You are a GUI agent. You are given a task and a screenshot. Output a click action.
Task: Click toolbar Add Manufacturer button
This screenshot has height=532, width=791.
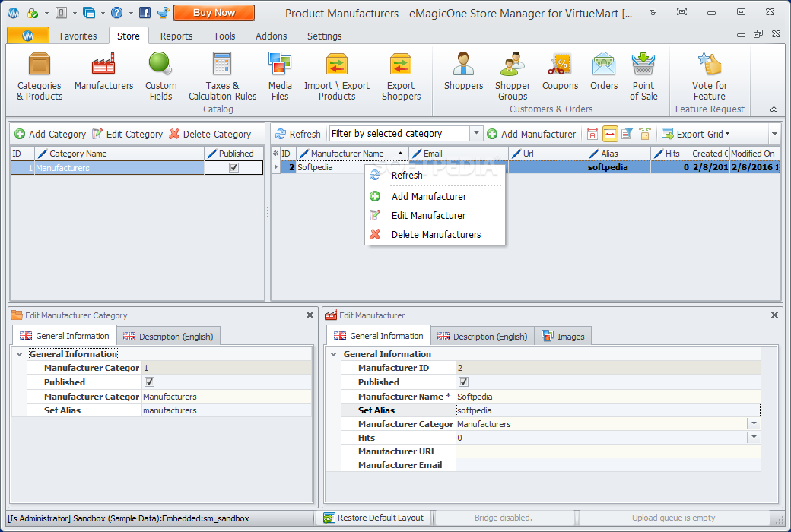click(531, 134)
